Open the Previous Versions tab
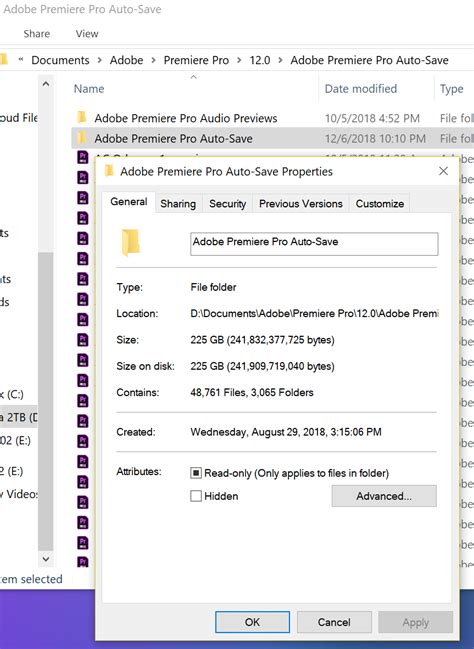 301,204
